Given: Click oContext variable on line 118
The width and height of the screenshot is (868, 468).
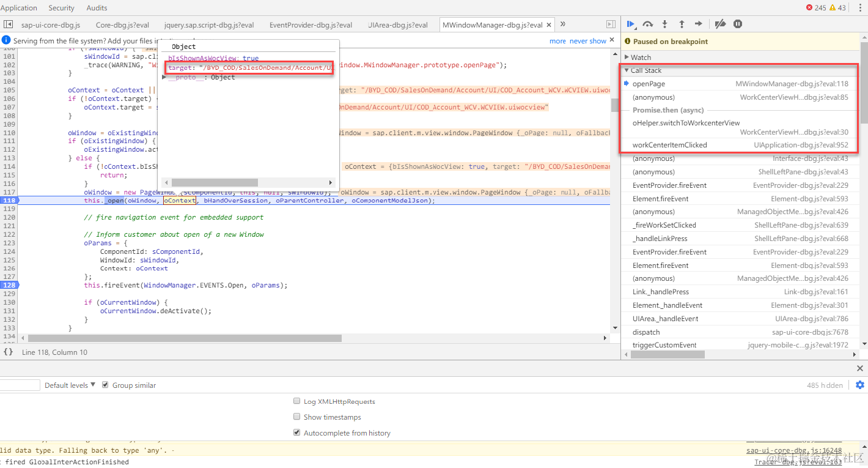Looking at the screenshot, I should click(179, 200).
